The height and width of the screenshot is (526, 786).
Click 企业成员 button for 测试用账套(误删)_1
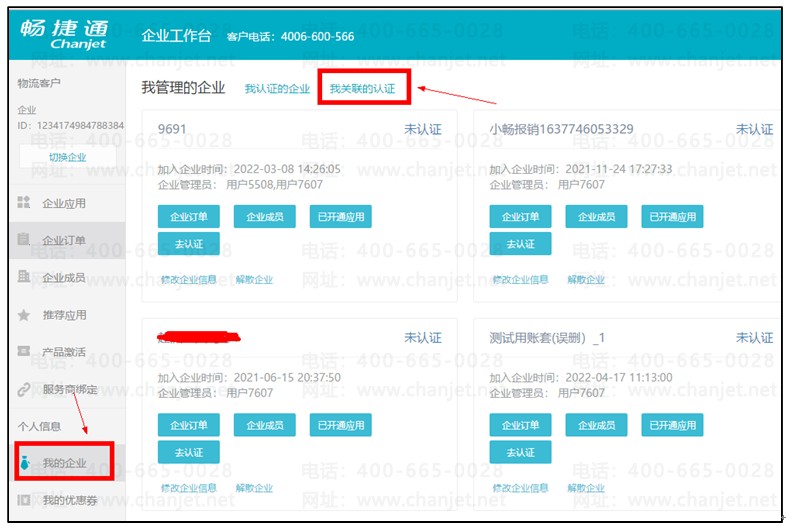coord(597,425)
